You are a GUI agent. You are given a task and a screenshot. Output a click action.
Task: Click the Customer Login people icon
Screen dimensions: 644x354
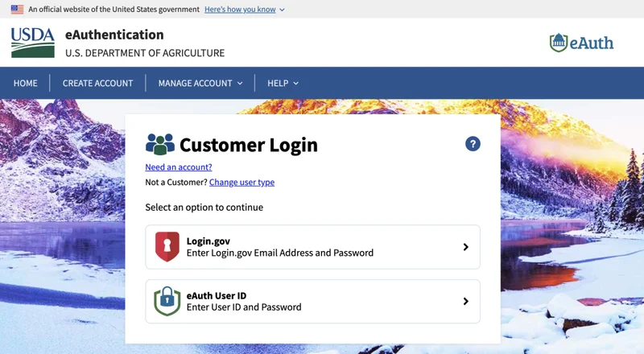coord(159,145)
